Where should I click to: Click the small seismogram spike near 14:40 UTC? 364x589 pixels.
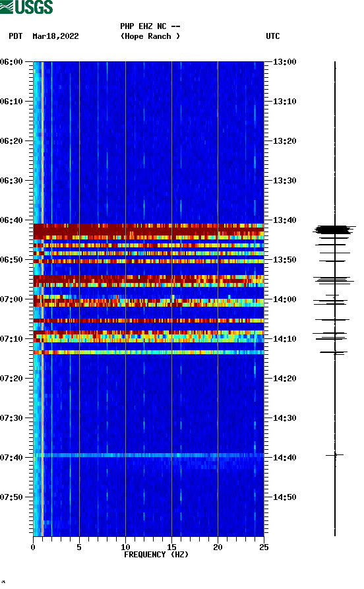(335, 455)
